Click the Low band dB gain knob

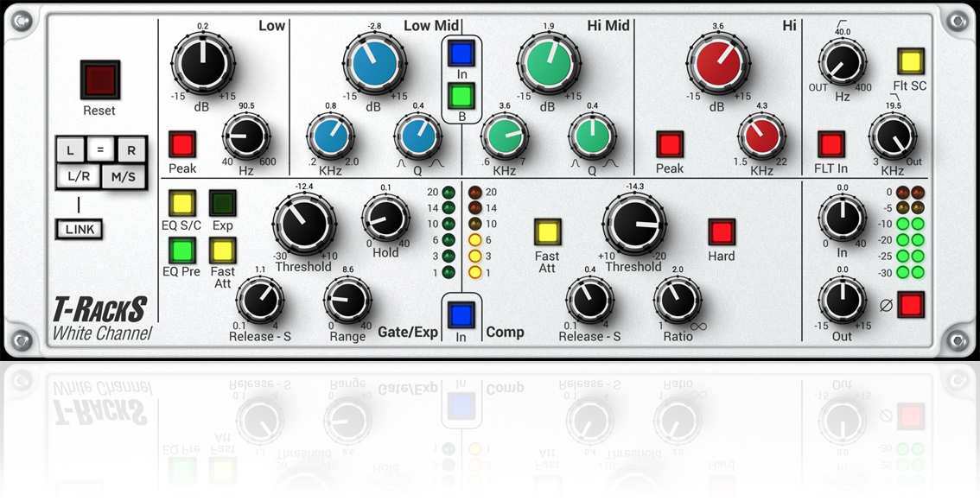click(202, 62)
